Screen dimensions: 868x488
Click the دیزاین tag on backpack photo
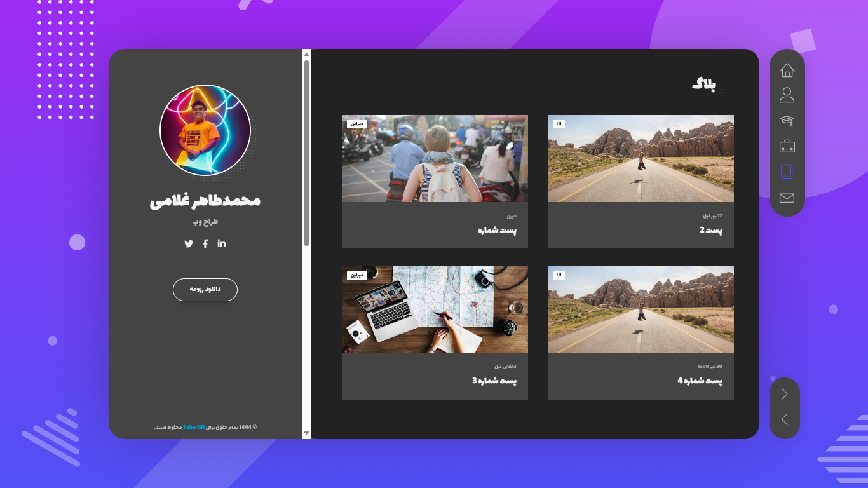356,124
